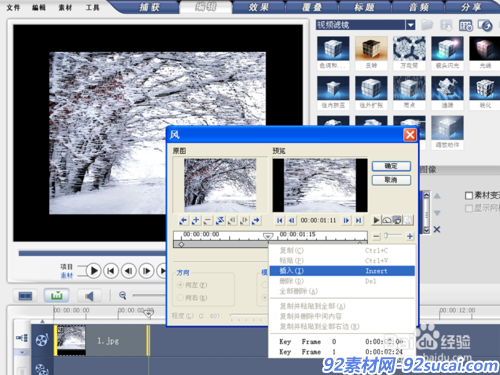Choose 全部删除(A) in the context menu
Screen dimensions: 500x375
click(342, 291)
